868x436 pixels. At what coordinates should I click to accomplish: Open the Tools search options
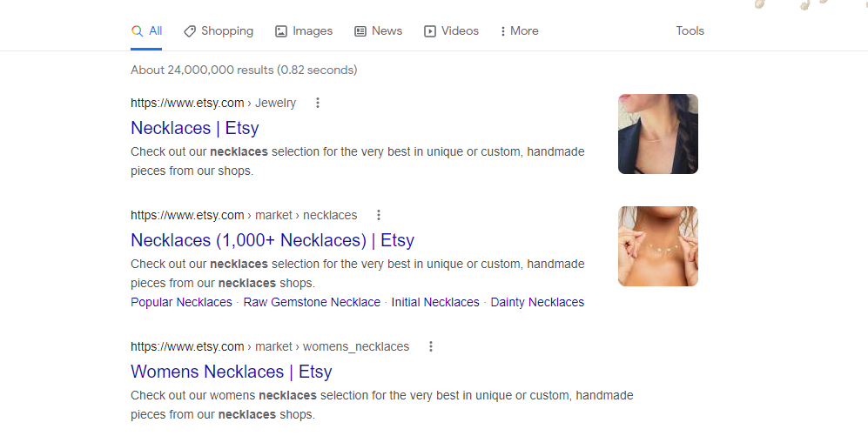point(690,31)
